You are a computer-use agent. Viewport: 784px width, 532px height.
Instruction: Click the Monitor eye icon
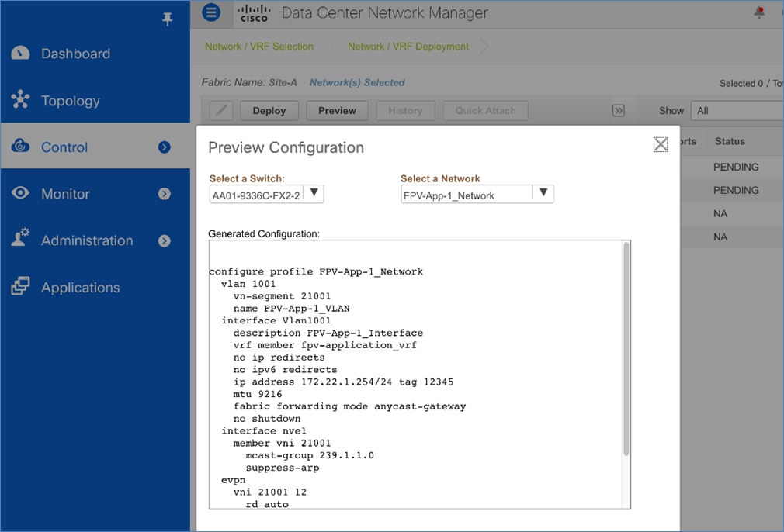pos(20,193)
